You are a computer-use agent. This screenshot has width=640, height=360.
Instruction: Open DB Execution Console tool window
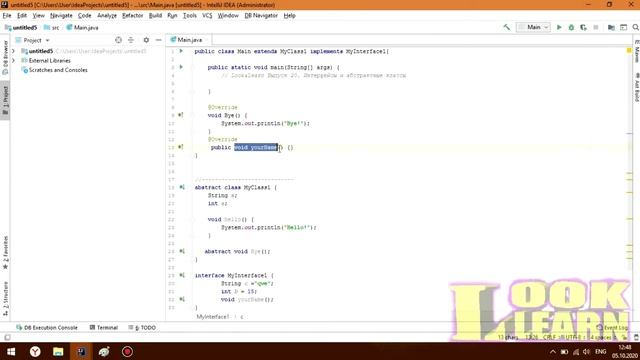(x=47, y=327)
